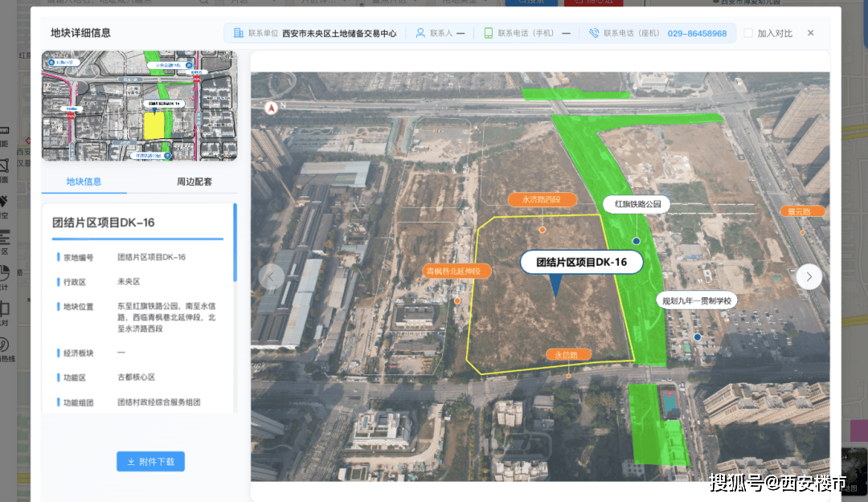Switch to the 周边配套 tab
This screenshot has height=502, width=868.
(x=194, y=182)
